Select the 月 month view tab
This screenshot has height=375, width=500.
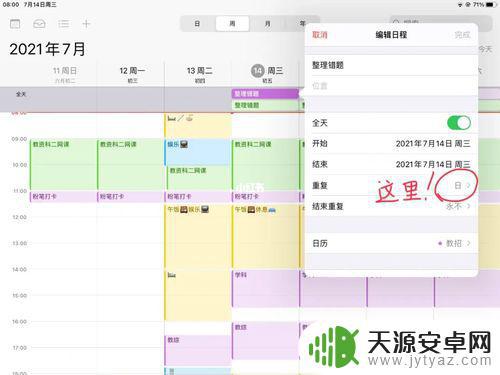pos(267,24)
